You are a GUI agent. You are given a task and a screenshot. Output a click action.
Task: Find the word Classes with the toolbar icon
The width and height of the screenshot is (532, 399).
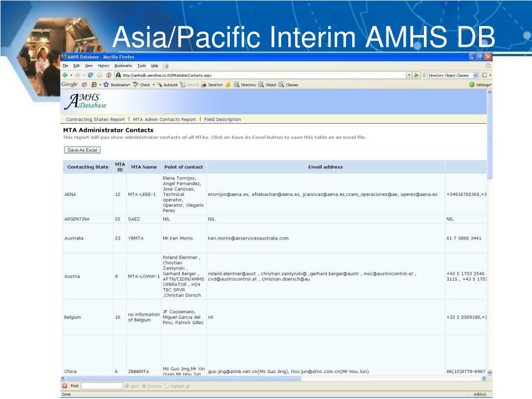281,85
